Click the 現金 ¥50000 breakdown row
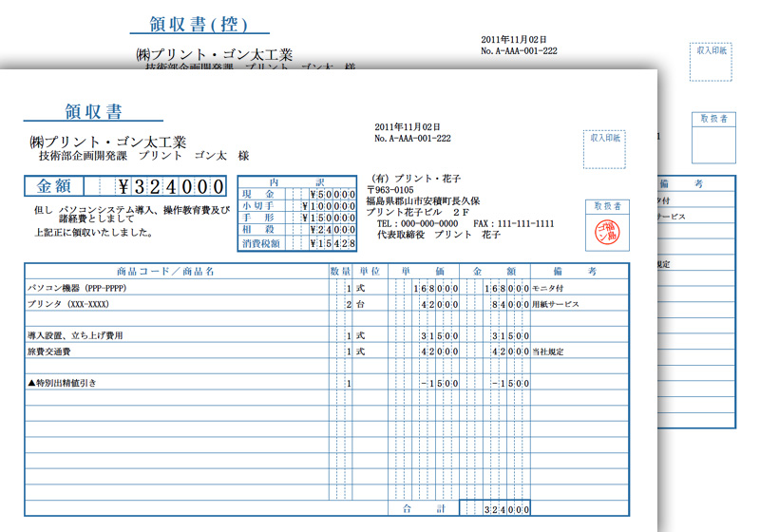Viewport: 760px width, 532px height. (297, 193)
